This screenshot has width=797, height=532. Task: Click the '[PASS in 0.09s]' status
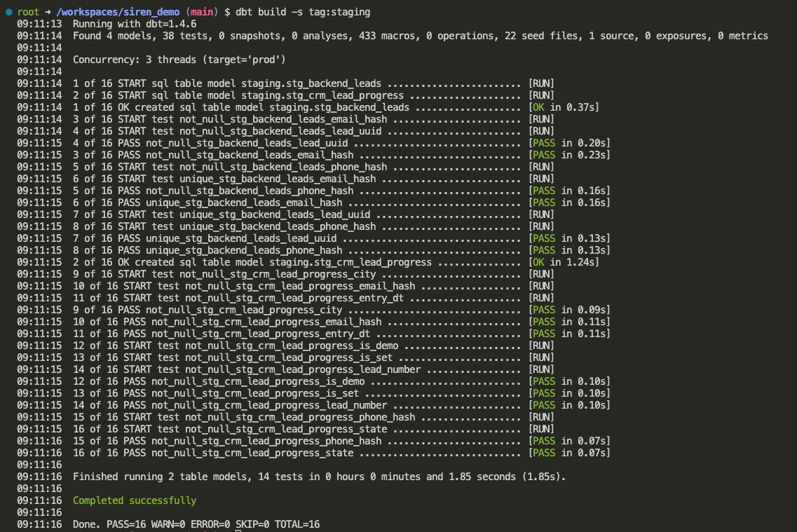coord(569,309)
